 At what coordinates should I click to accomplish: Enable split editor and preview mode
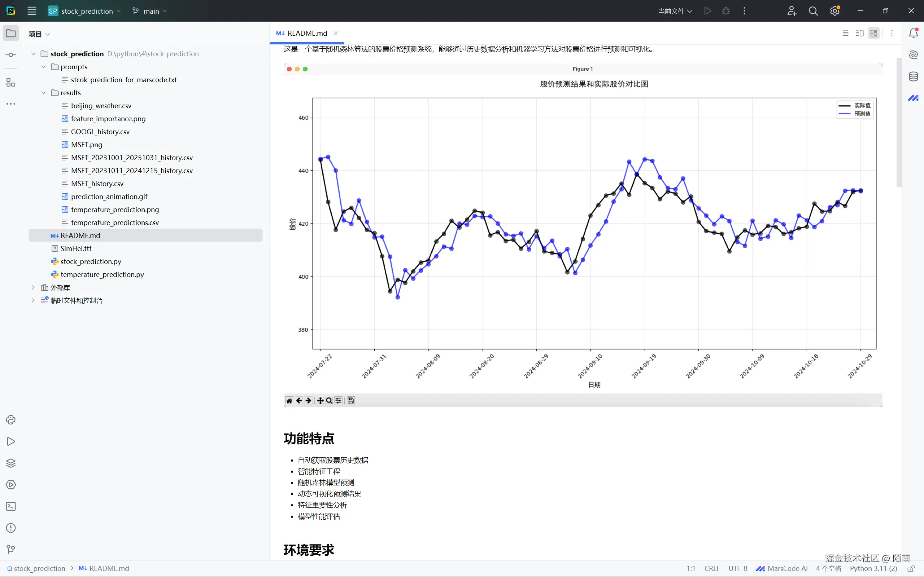click(859, 33)
